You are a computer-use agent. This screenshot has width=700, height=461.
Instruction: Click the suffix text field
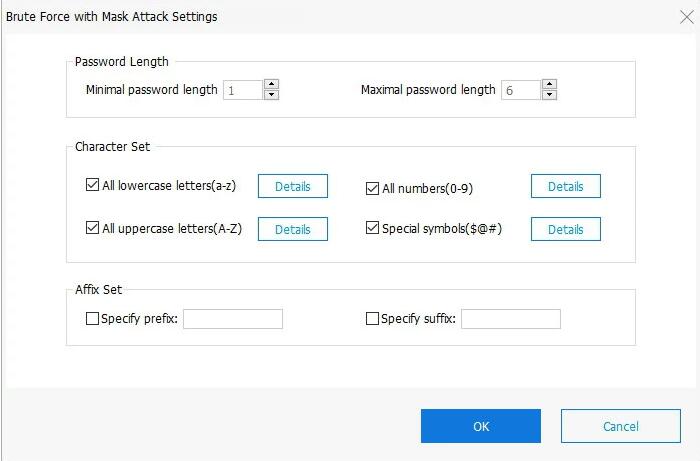[511, 319]
